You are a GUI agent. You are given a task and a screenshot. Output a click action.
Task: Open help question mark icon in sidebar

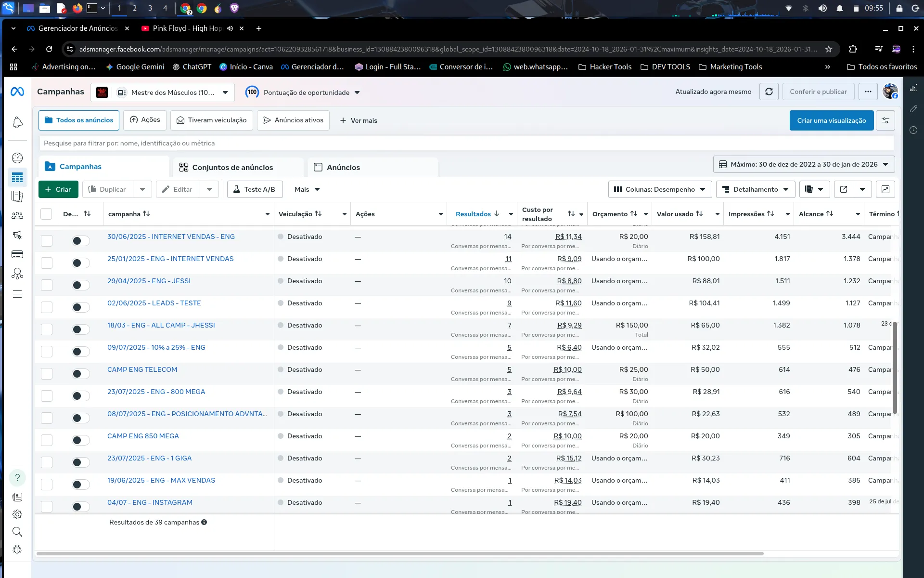[x=17, y=477]
